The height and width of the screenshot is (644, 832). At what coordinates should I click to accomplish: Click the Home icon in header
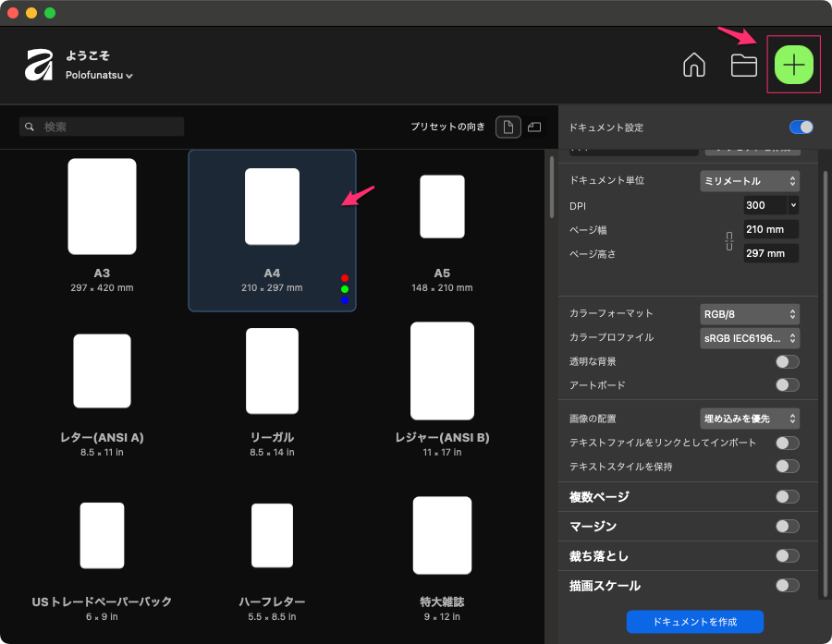693,66
